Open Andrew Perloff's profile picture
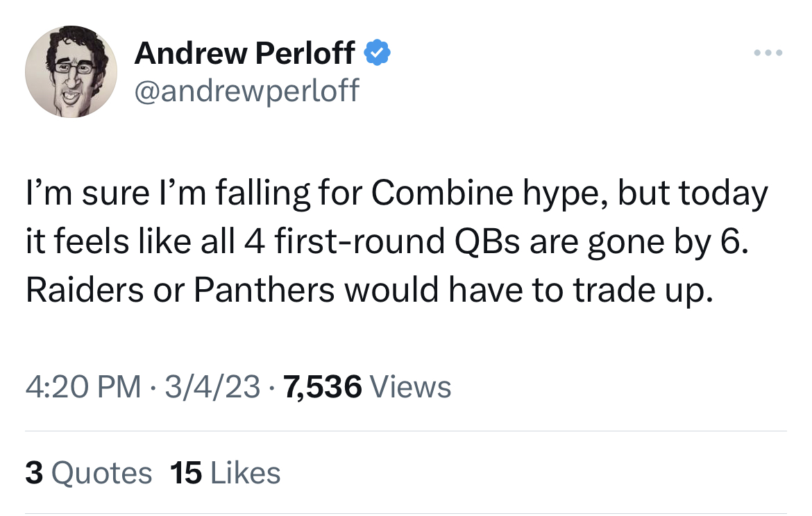Image resolution: width=812 pixels, height=516 pixels. pyautogui.click(x=71, y=71)
